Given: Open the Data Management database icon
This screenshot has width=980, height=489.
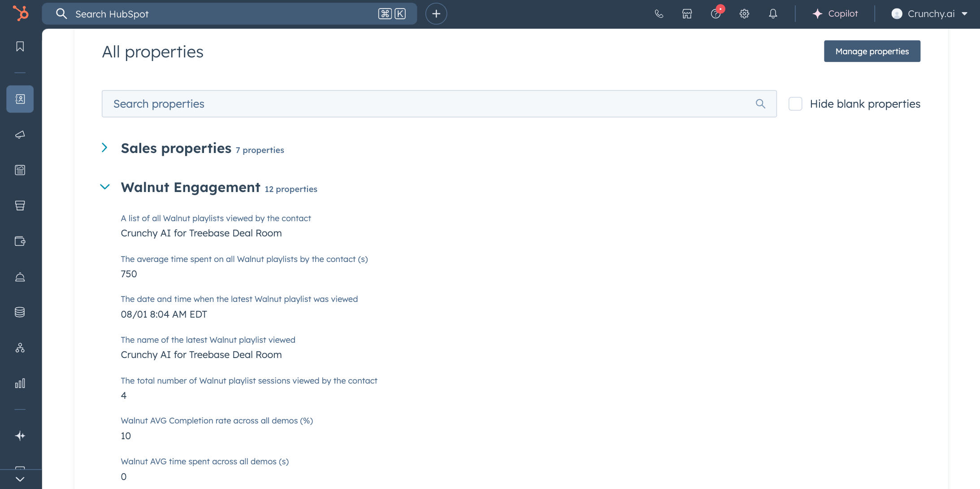Looking at the screenshot, I should point(20,312).
